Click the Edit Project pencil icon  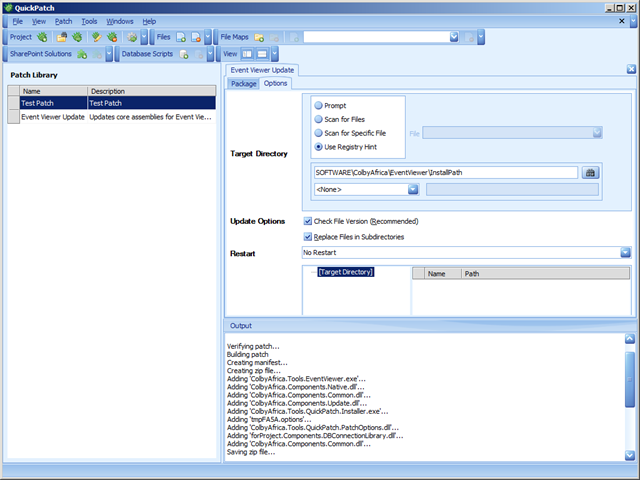click(x=97, y=37)
